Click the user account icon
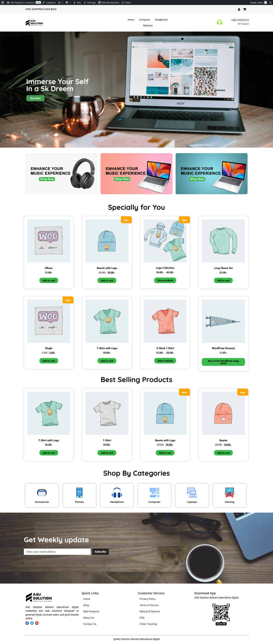The height and width of the screenshot is (644, 273). click(x=239, y=9)
